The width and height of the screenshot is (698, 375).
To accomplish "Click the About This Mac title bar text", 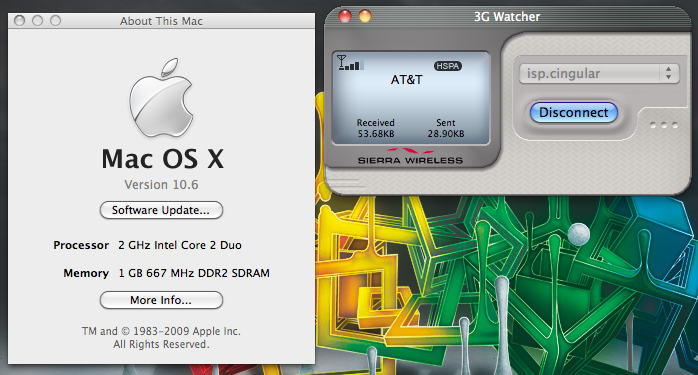I will tap(161, 21).
